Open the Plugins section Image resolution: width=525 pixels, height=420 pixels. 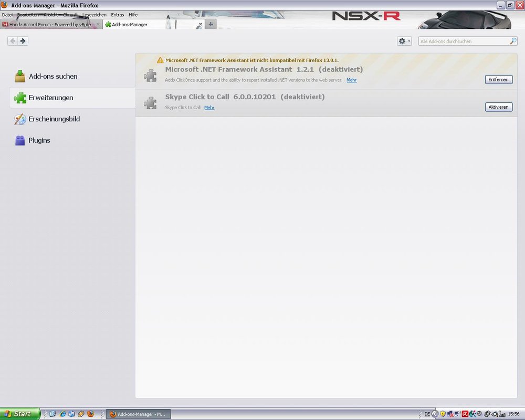(39, 141)
